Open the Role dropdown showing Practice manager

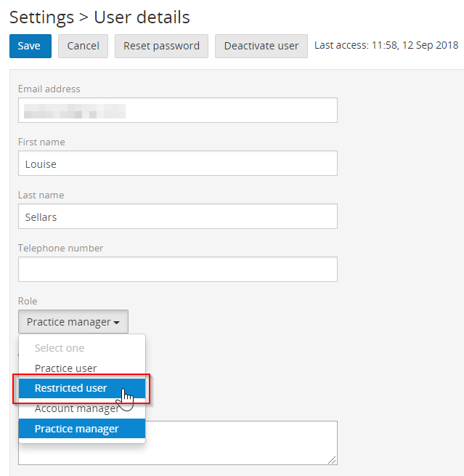[73, 321]
